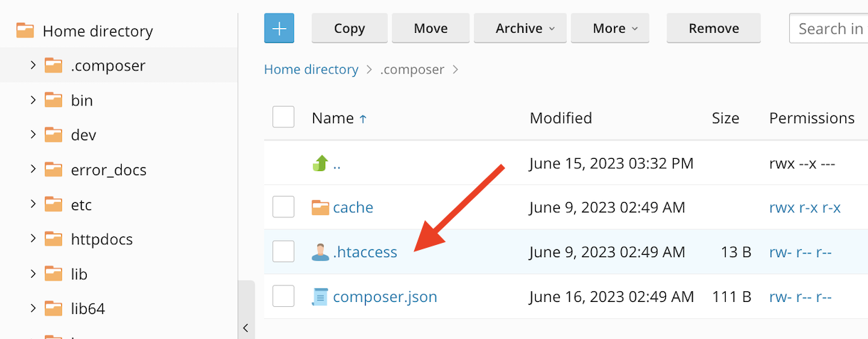Click the httpdocs folder icon in the tree
This screenshot has width=868, height=339.
point(53,239)
